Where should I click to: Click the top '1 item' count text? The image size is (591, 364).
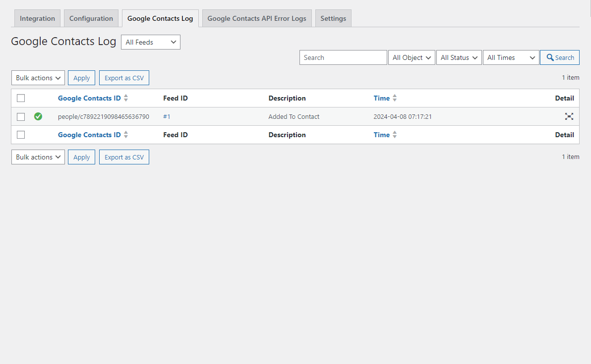(571, 78)
